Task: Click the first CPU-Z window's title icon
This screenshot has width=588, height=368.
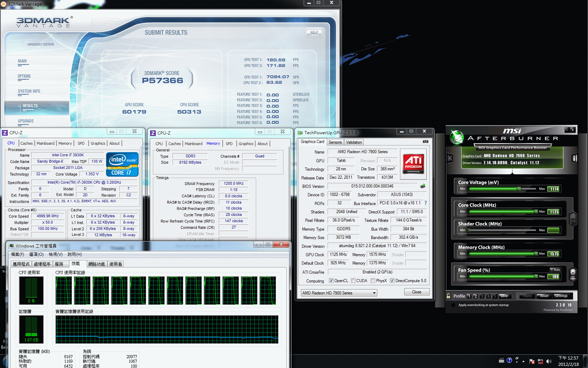Action: pyautogui.click(x=5, y=132)
